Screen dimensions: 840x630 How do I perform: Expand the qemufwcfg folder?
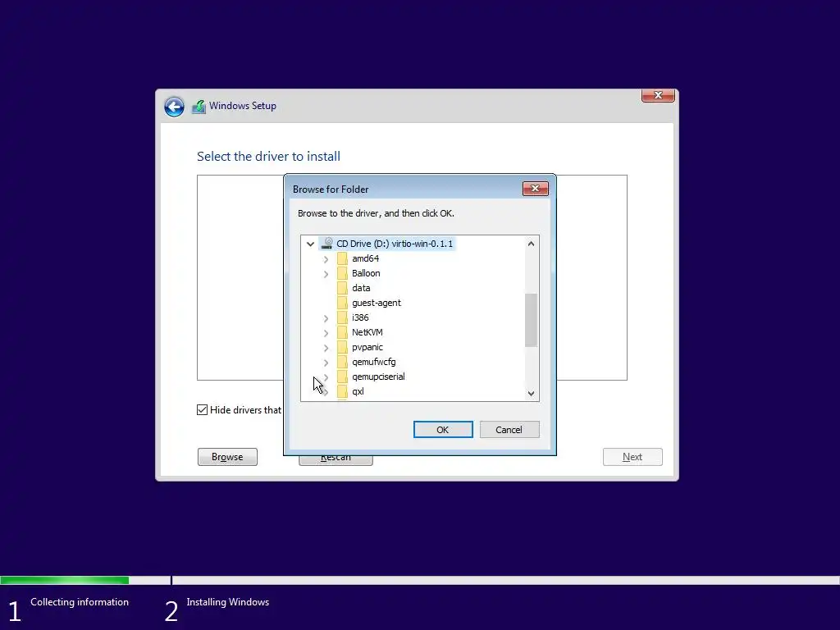pyautogui.click(x=326, y=363)
